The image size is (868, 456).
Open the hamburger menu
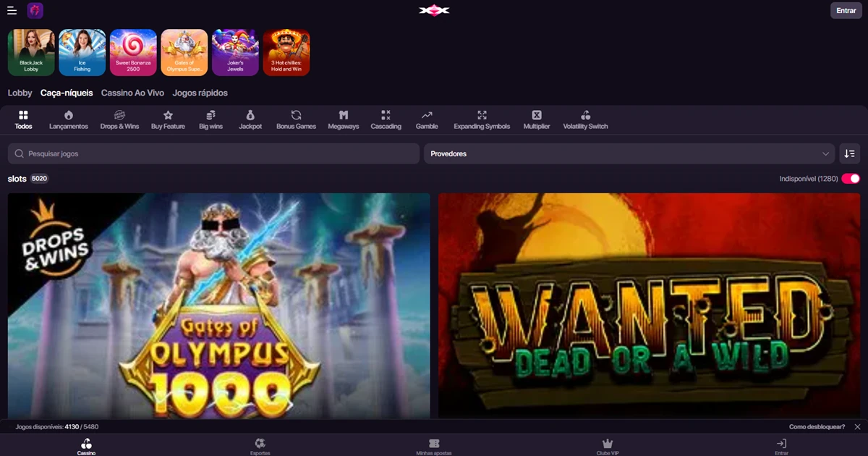[12, 11]
